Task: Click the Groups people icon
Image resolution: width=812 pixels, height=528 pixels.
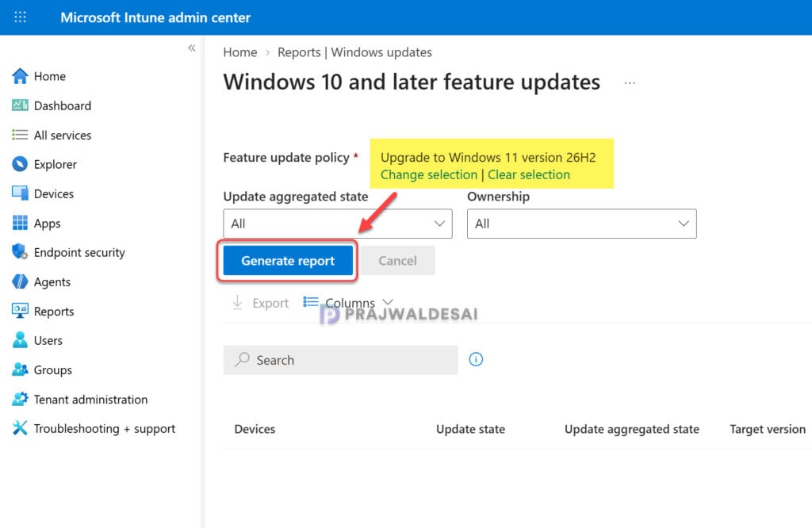Action: pos(20,369)
